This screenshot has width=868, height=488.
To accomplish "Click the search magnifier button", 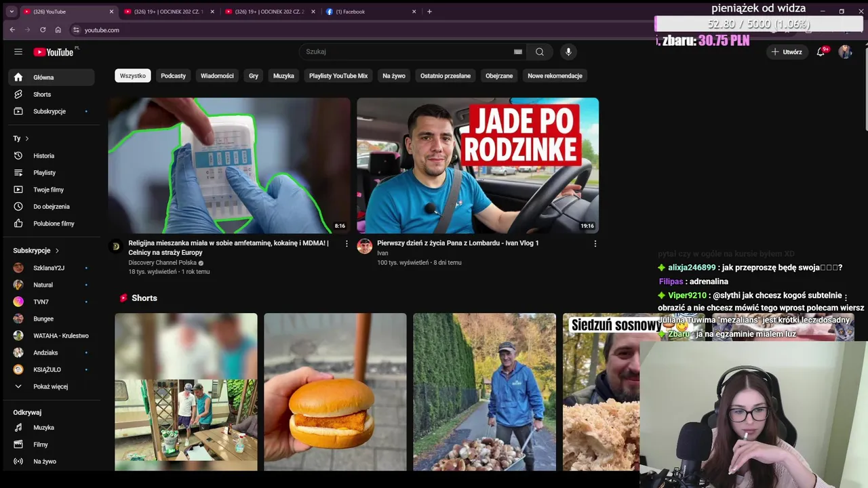I will tap(540, 52).
